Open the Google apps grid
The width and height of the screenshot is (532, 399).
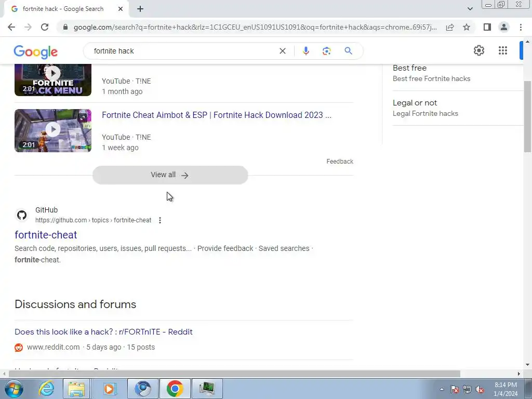(x=503, y=50)
